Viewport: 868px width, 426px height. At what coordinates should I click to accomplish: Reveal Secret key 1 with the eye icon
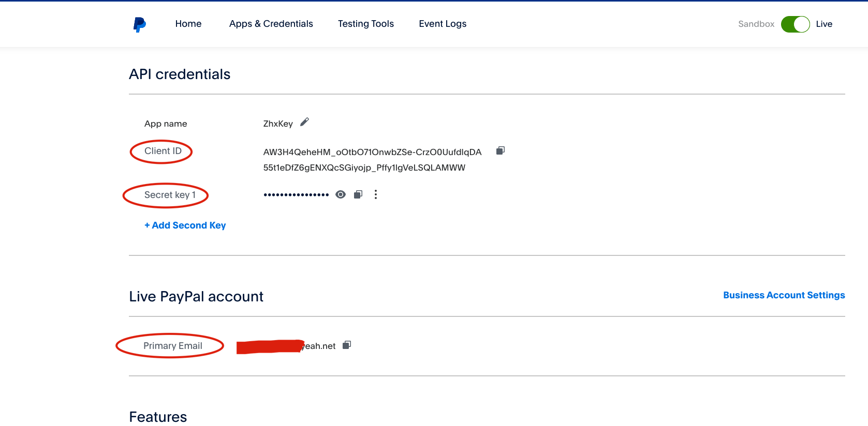(x=341, y=194)
